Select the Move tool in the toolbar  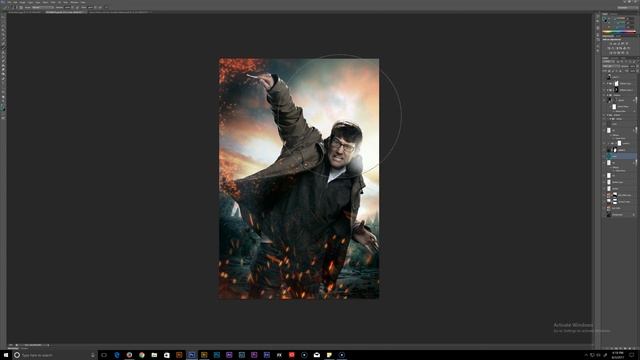pos(3,17)
